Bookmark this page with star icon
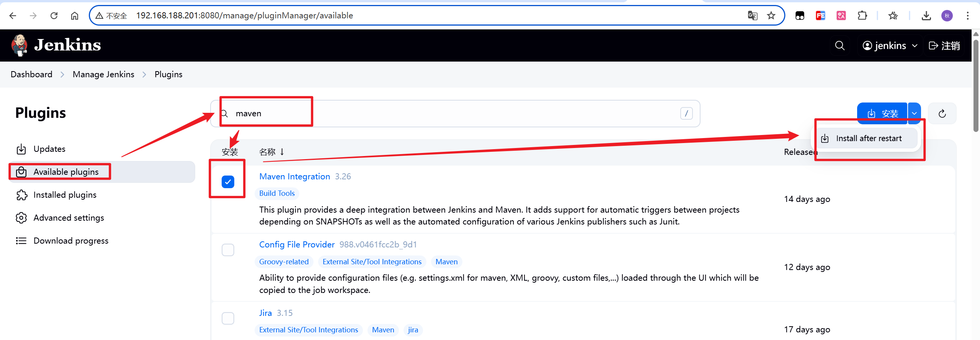Screen dimensions: 980x340 coord(771,16)
